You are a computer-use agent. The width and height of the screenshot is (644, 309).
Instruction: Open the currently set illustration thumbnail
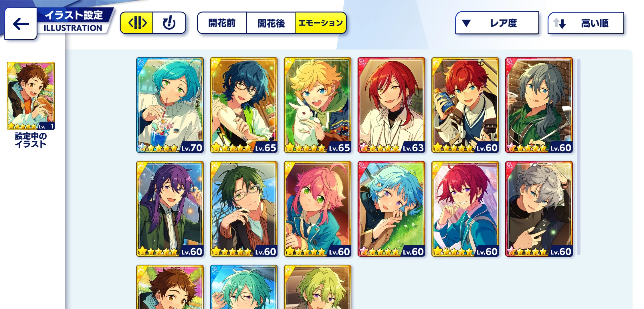[x=31, y=96]
